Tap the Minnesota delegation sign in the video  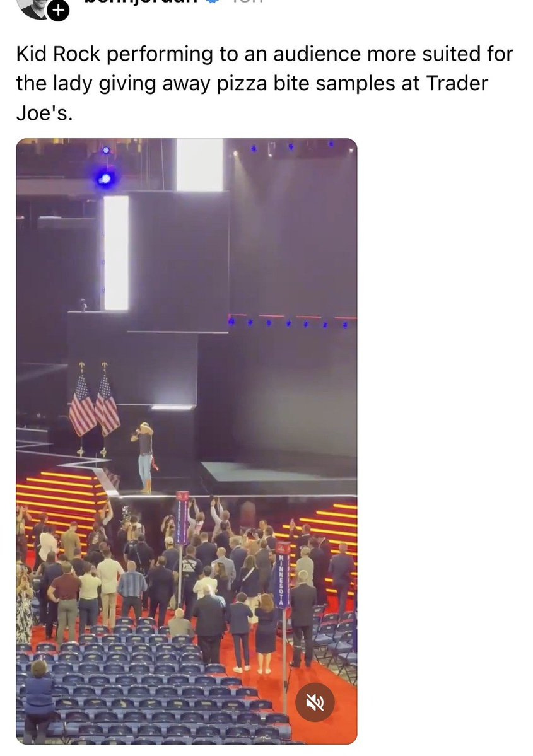(282, 574)
